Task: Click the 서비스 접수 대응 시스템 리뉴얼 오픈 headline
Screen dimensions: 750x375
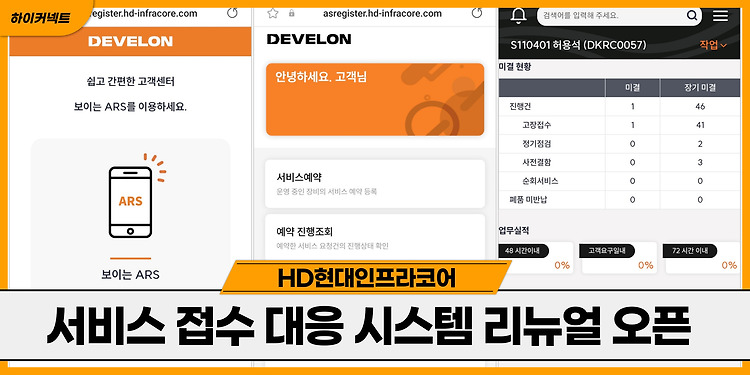Action: tap(368, 326)
